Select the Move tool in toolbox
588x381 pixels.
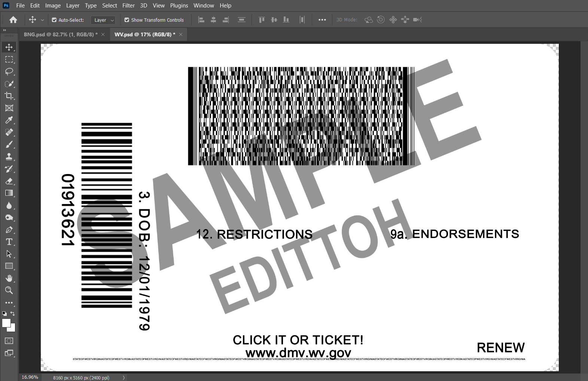point(9,47)
